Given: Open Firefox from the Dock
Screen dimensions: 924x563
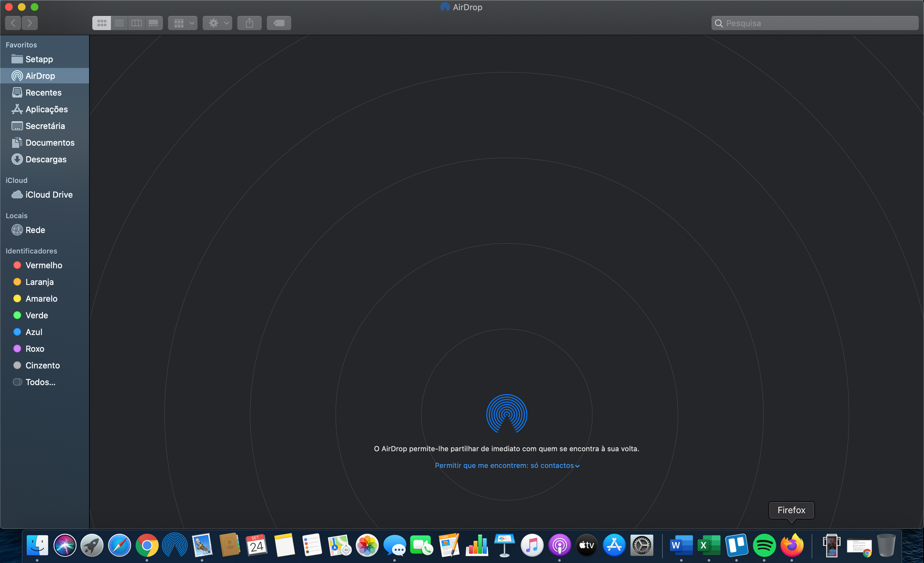Looking at the screenshot, I should [x=792, y=545].
